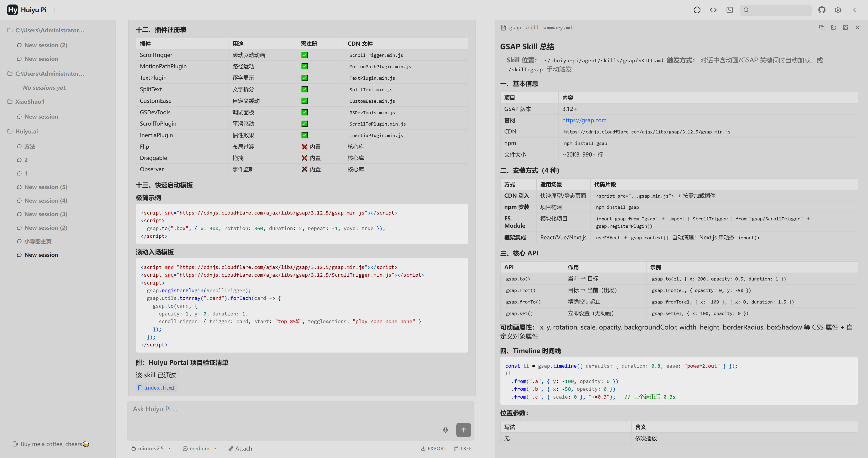Open the code view brackets icon
This screenshot has width=868, height=458.
point(713,10)
